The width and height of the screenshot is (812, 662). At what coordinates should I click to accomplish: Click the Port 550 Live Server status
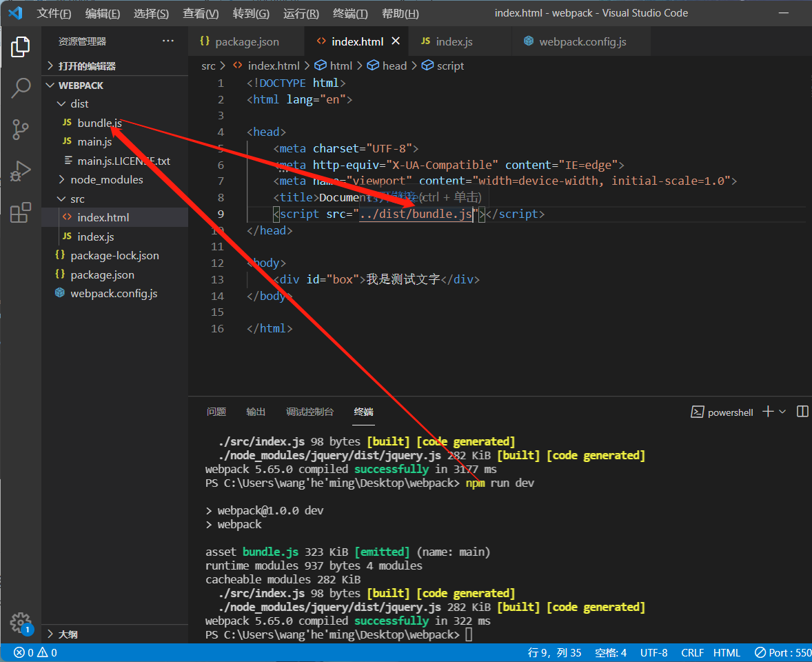point(783,652)
